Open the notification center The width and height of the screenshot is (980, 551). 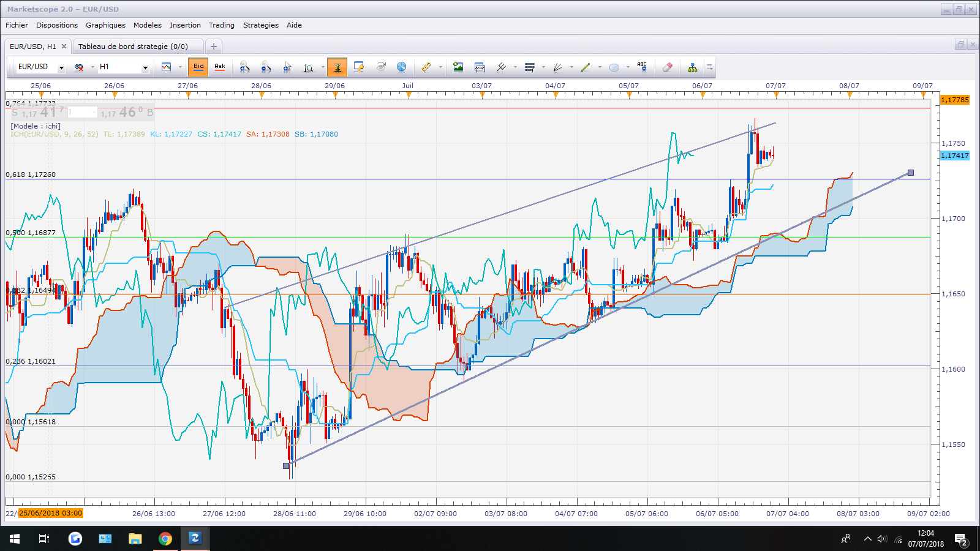pyautogui.click(x=961, y=539)
